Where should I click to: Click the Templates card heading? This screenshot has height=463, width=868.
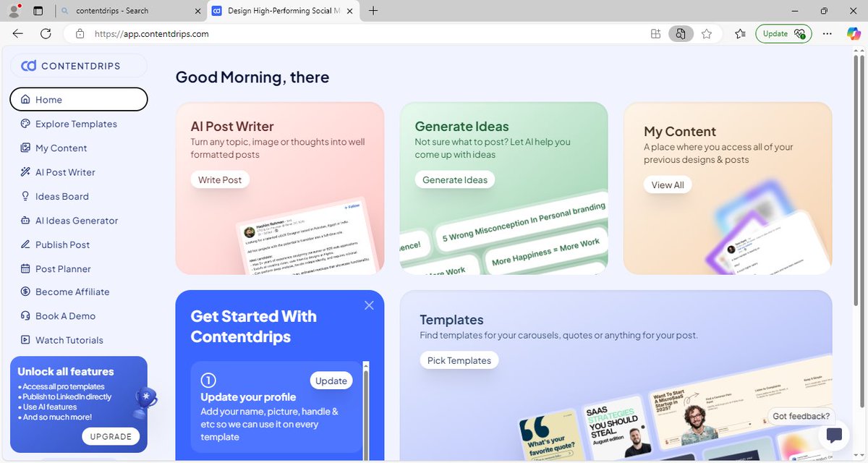[452, 320]
